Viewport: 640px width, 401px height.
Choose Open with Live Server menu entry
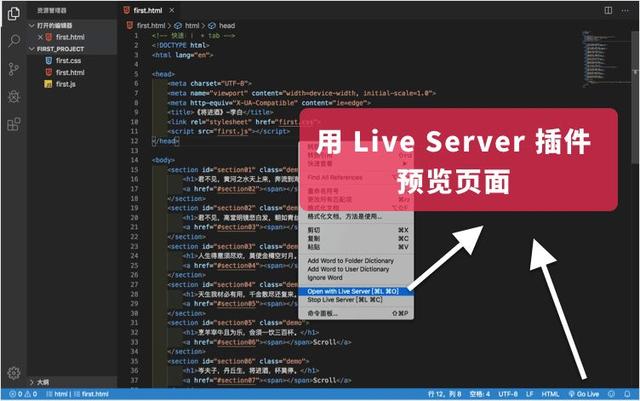pyautogui.click(x=356, y=291)
